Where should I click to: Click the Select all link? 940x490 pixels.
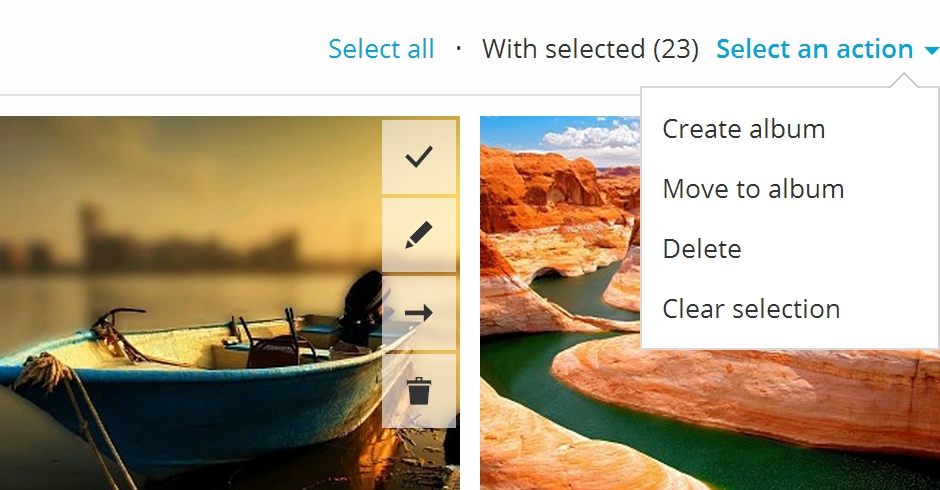coord(381,49)
